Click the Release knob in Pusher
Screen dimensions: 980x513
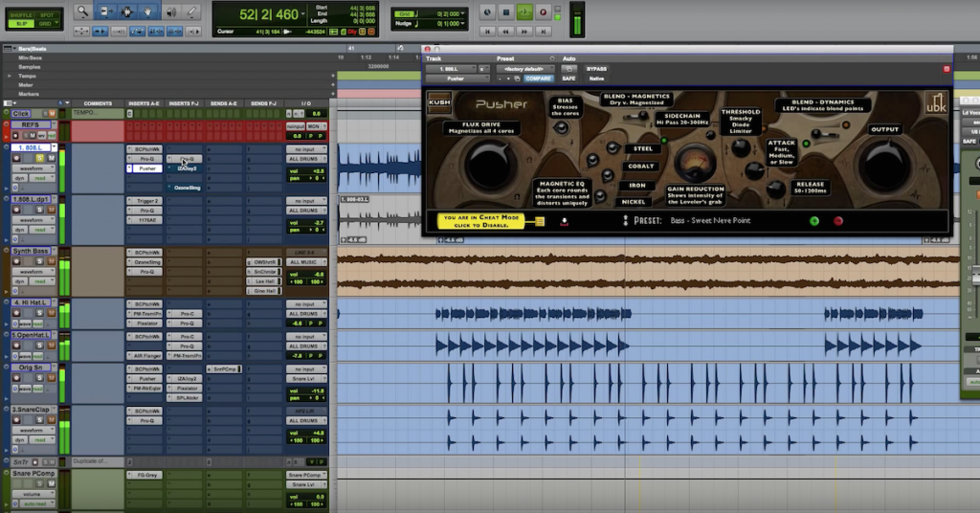(775, 189)
